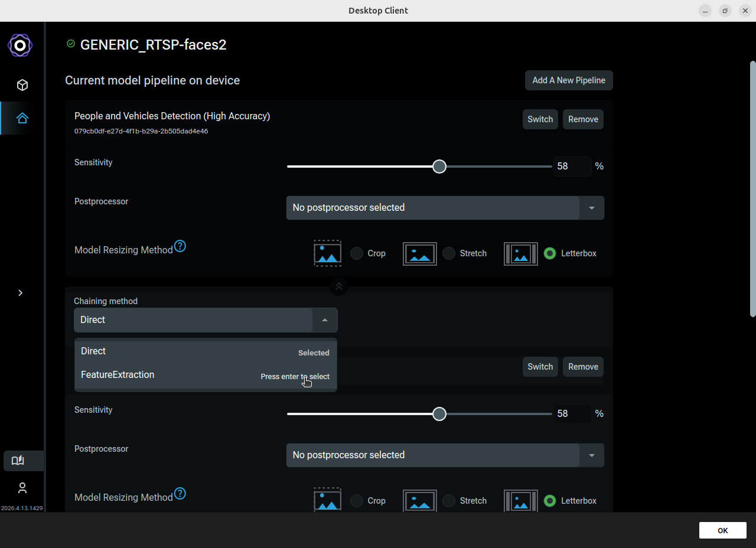Close the Chaining method dropdown showing Direct
This screenshot has width=756, height=548.
pyautogui.click(x=206, y=320)
